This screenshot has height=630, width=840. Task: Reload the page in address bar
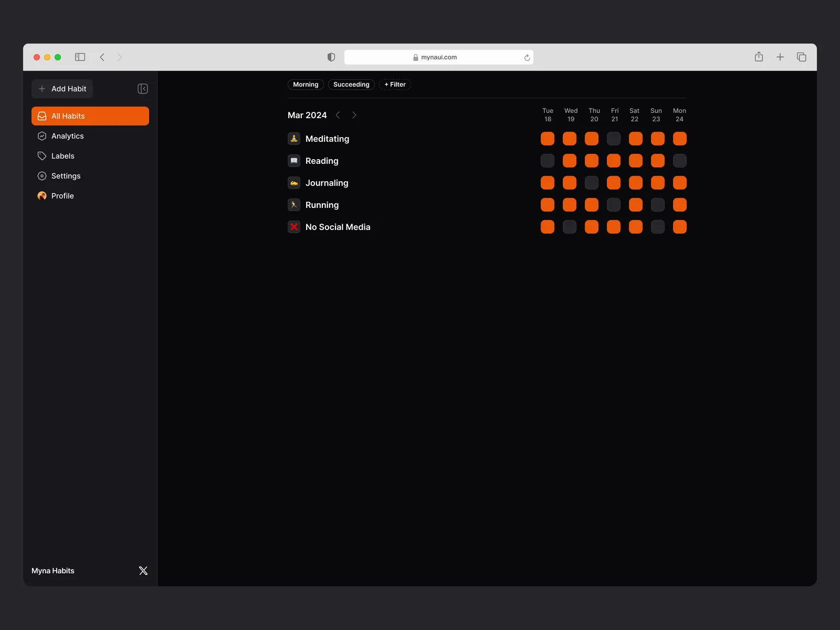click(527, 57)
